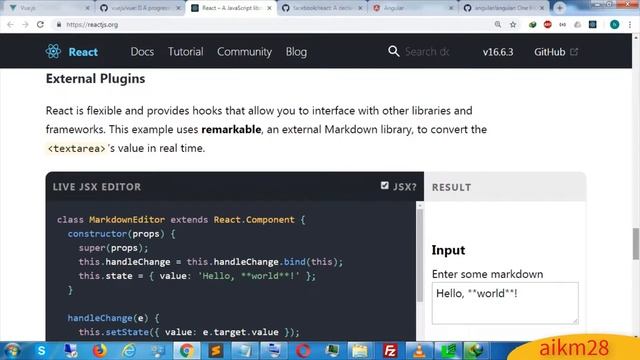Switch to the vuejs/vue GitHub tab
The height and width of the screenshot is (360, 640).
coord(140,8)
